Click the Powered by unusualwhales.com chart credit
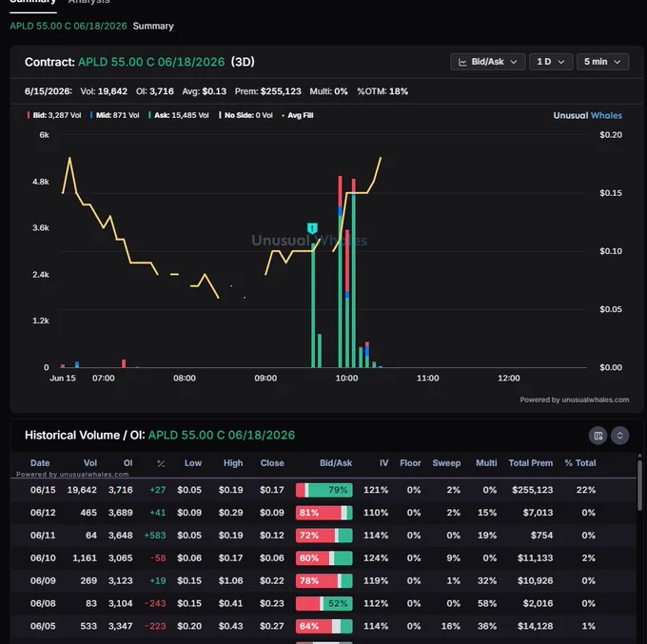This screenshot has width=647, height=644. click(x=575, y=400)
